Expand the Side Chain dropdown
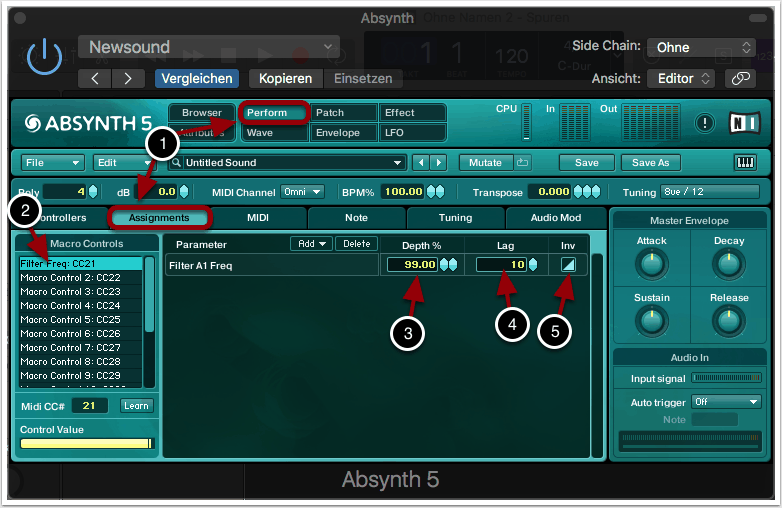This screenshot has width=782, height=508. point(700,47)
